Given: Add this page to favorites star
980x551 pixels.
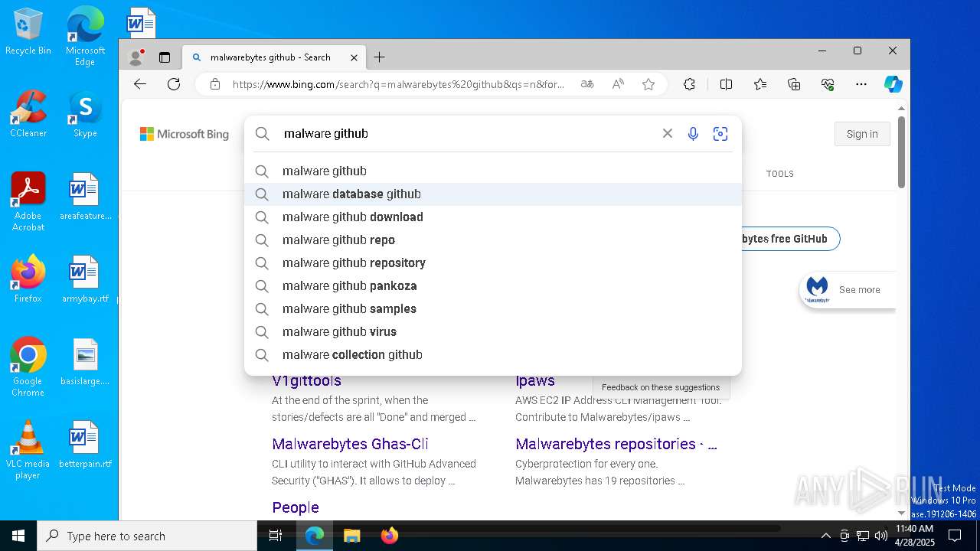Looking at the screenshot, I should click(x=648, y=84).
